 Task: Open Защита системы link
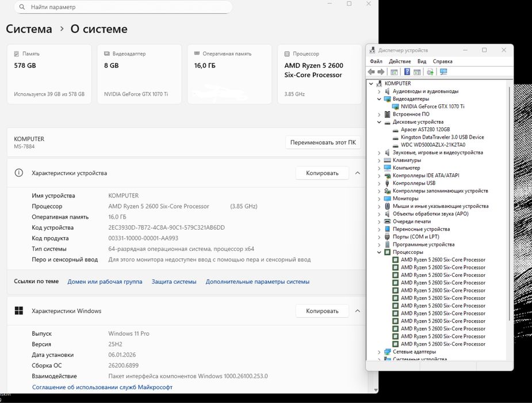tap(174, 282)
